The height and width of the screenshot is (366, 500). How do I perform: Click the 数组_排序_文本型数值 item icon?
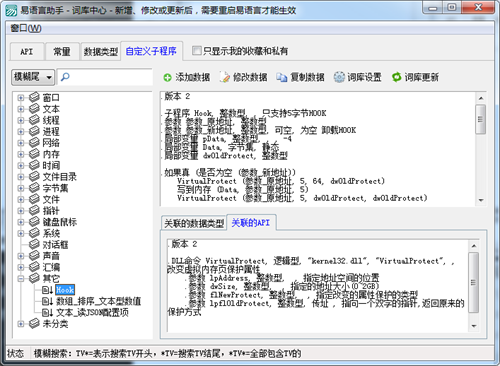click(47, 301)
